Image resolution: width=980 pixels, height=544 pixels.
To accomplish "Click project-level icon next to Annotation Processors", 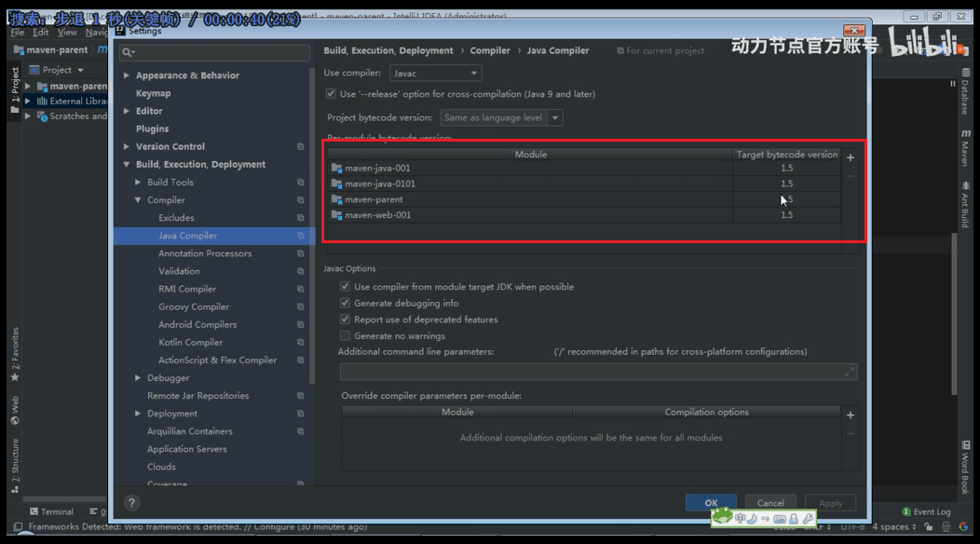I will click(301, 253).
